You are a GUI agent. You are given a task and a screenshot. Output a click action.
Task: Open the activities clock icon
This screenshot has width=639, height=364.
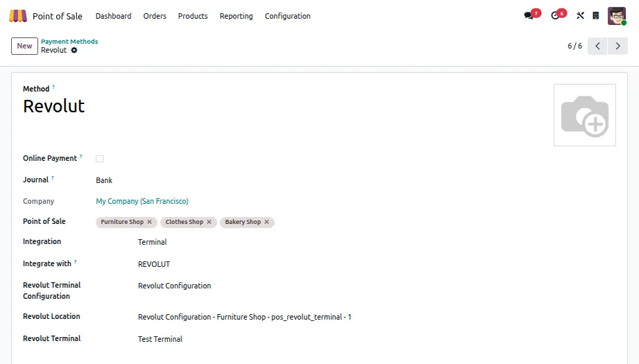[555, 16]
